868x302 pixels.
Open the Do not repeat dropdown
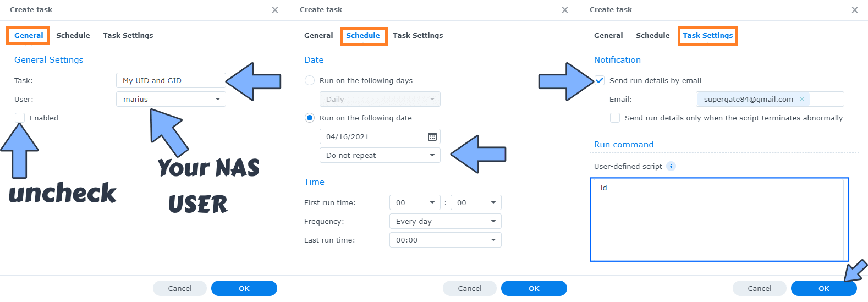tap(380, 155)
